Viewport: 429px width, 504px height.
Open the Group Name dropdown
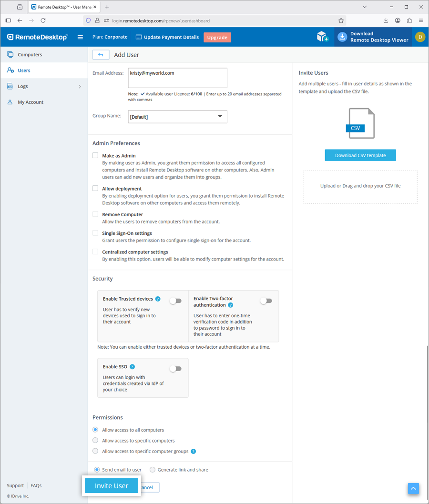point(177,117)
